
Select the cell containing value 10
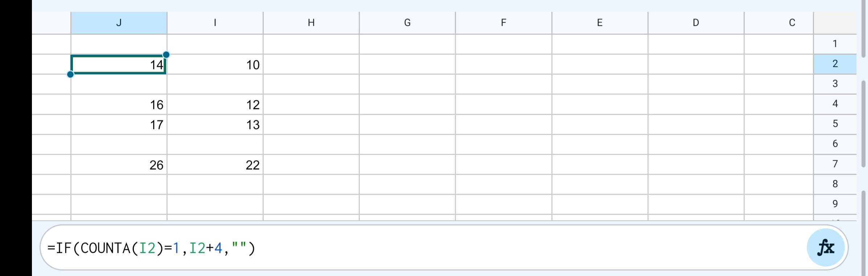click(x=215, y=65)
